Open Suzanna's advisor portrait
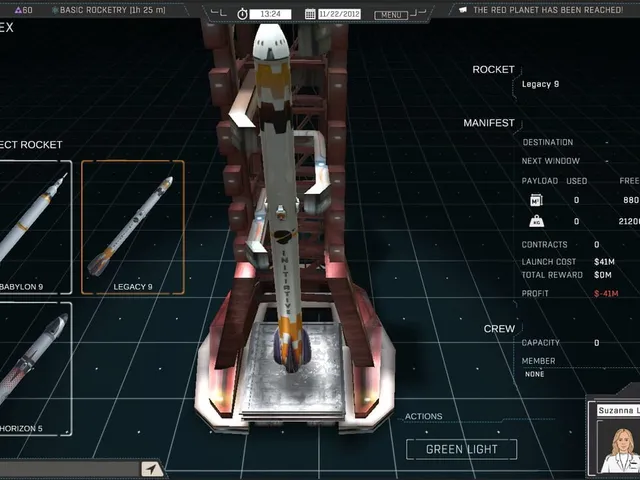 point(617,443)
